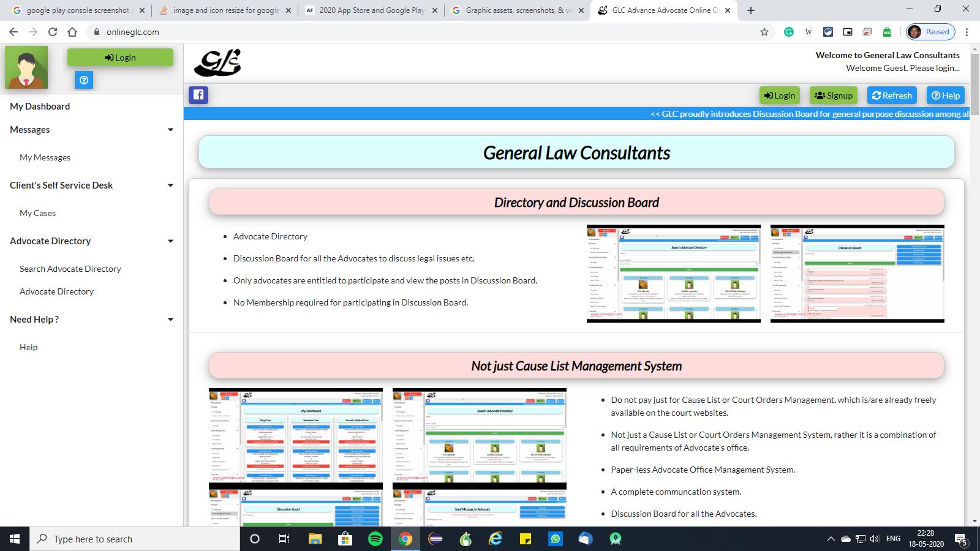
Task: Open Android Studio from the taskbar
Action: (616, 539)
